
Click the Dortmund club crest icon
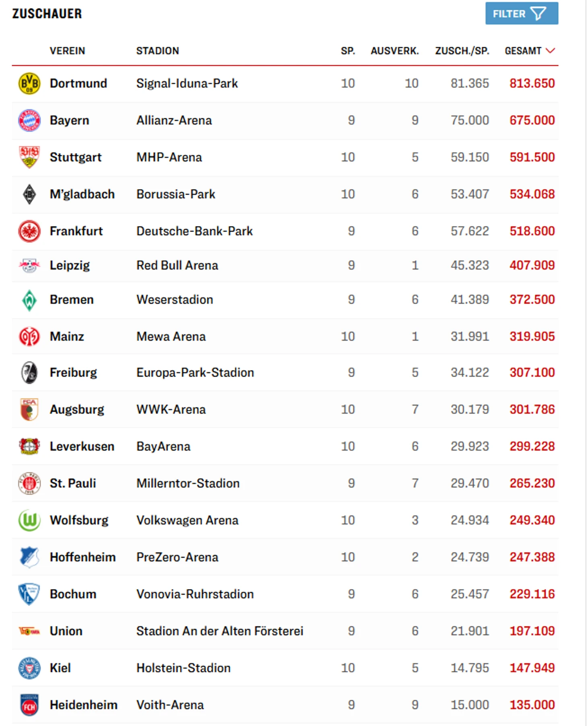tap(29, 83)
